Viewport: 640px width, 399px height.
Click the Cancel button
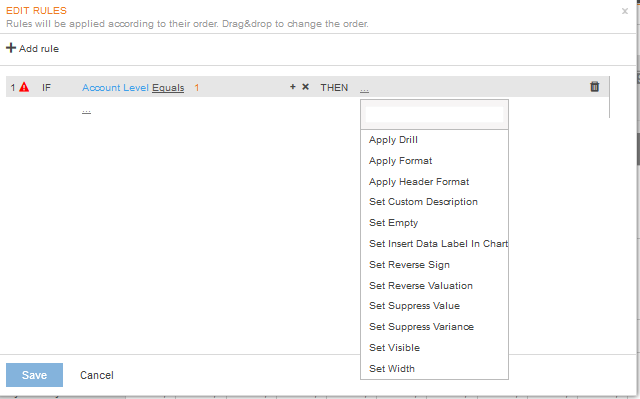(x=97, y=375)
